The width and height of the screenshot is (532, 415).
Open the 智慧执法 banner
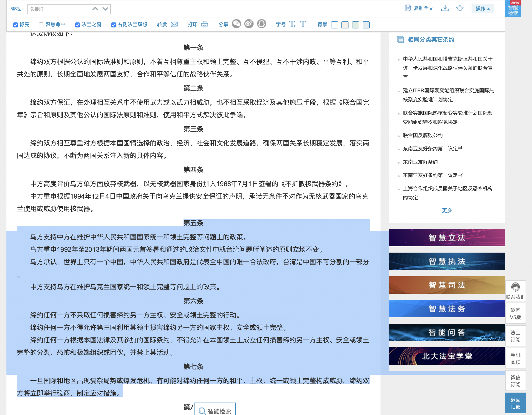[x=447, y=261]
